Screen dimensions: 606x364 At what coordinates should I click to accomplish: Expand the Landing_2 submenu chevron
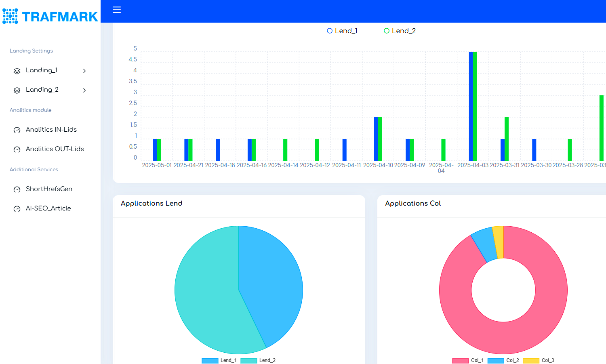click(x=84, y=90)
